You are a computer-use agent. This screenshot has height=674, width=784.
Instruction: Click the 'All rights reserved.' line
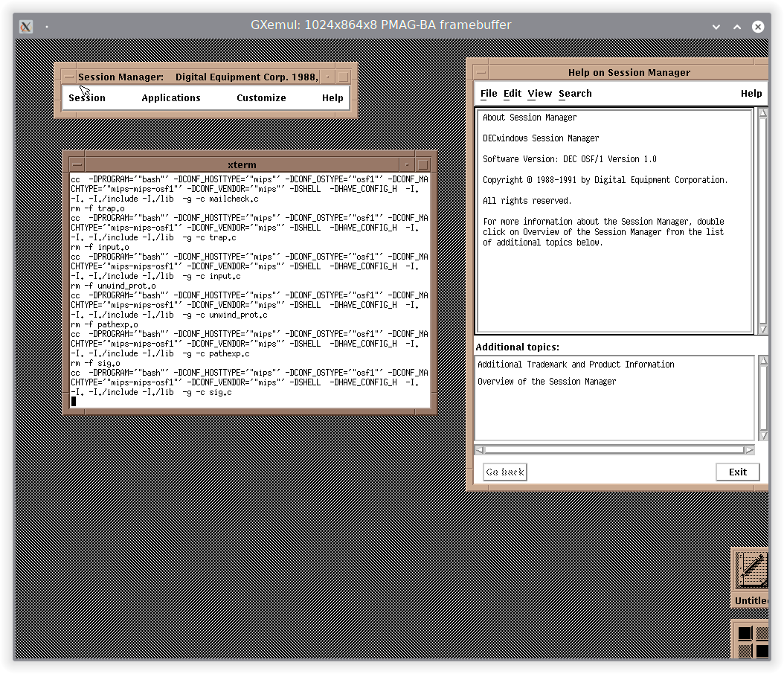527,201
